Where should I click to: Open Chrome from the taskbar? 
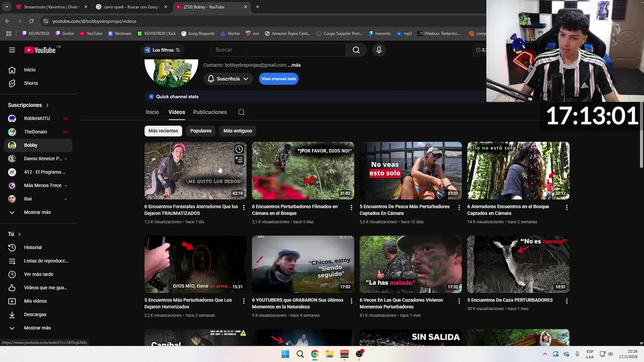click(x=314, y=354)
